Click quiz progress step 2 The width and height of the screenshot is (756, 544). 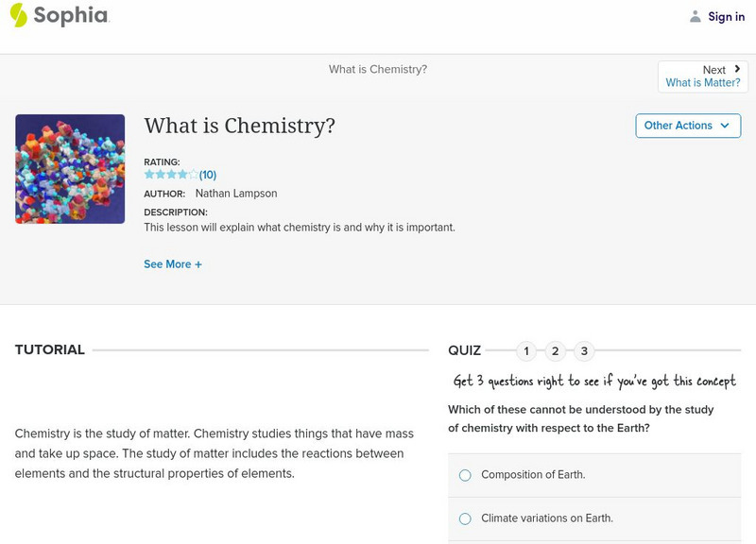[557, 348]
